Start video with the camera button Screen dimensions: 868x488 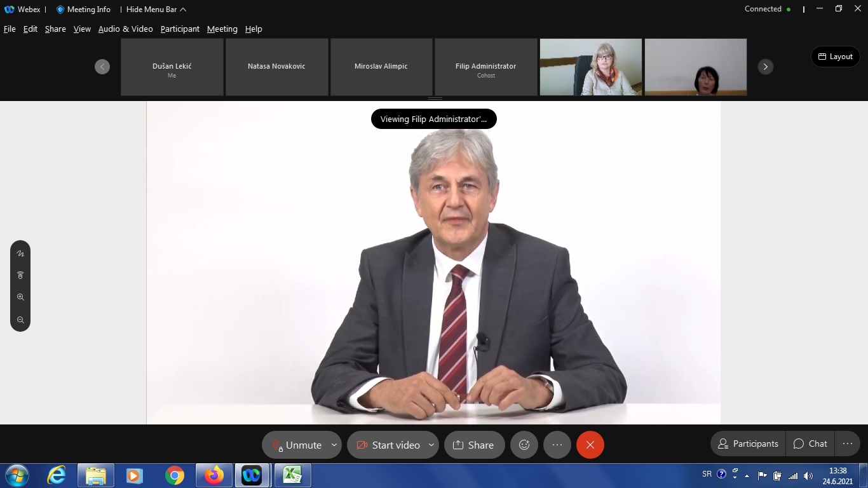tap(388, 445)
